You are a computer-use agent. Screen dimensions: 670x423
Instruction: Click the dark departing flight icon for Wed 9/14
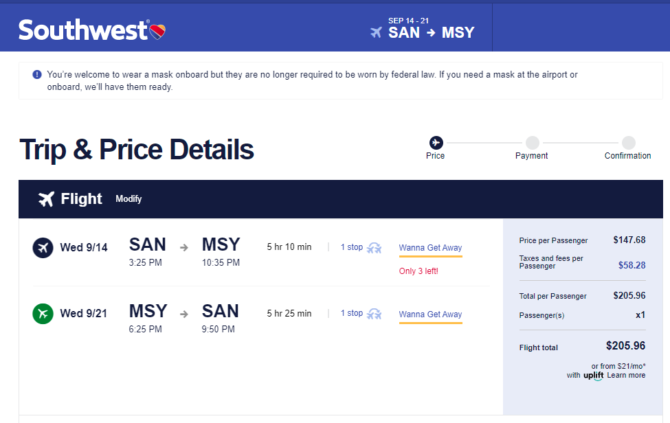43,247
